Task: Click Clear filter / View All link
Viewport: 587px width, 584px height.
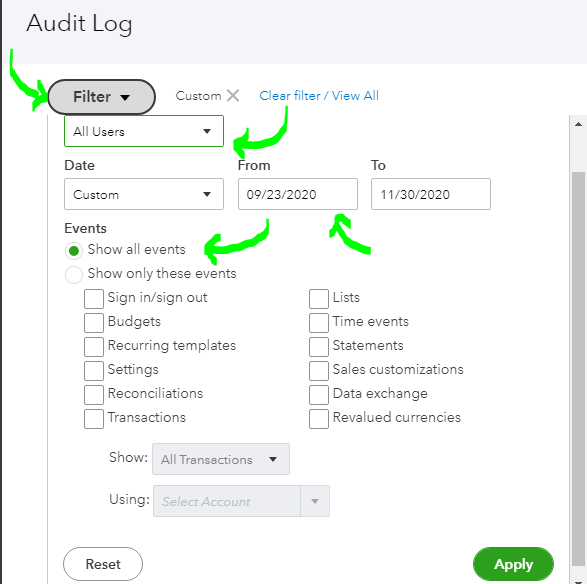Action: click(x=319, y=96)
